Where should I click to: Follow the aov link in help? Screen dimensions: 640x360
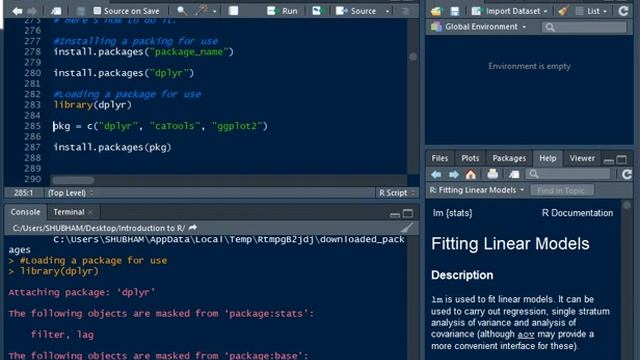coord(526,335)
